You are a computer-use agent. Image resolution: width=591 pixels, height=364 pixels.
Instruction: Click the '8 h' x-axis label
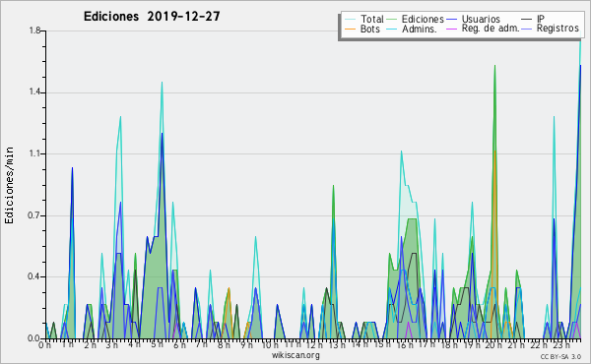click(x=224, y=344)
